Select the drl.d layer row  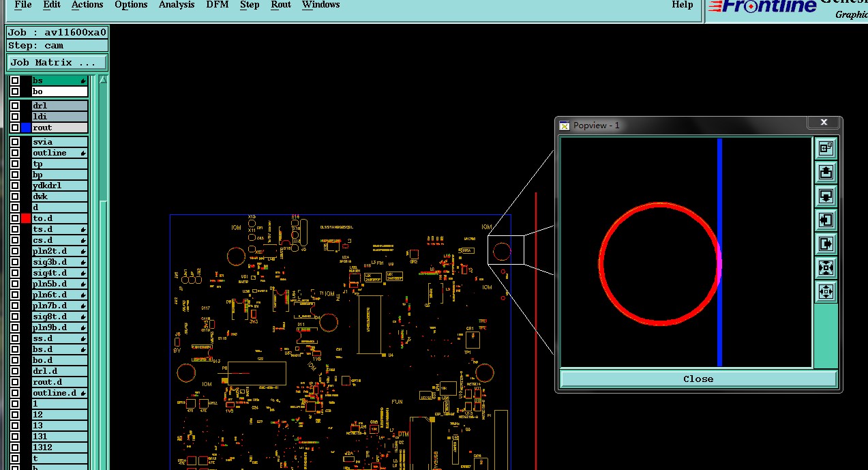(60, 371)
